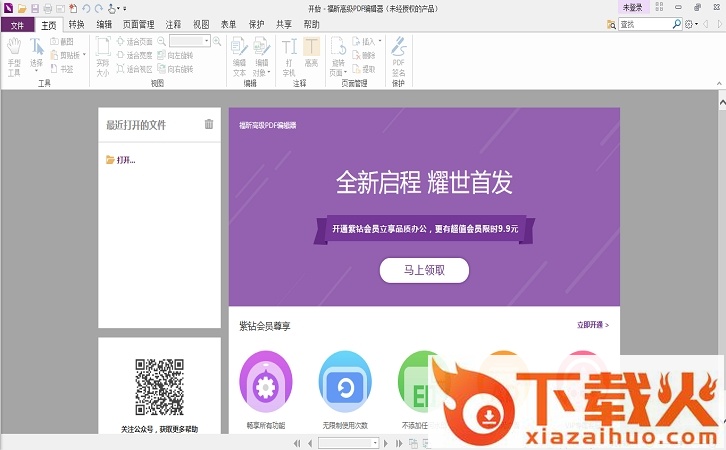Switch to the Page Management (页面管理) tab

click(x=138, y=25)
